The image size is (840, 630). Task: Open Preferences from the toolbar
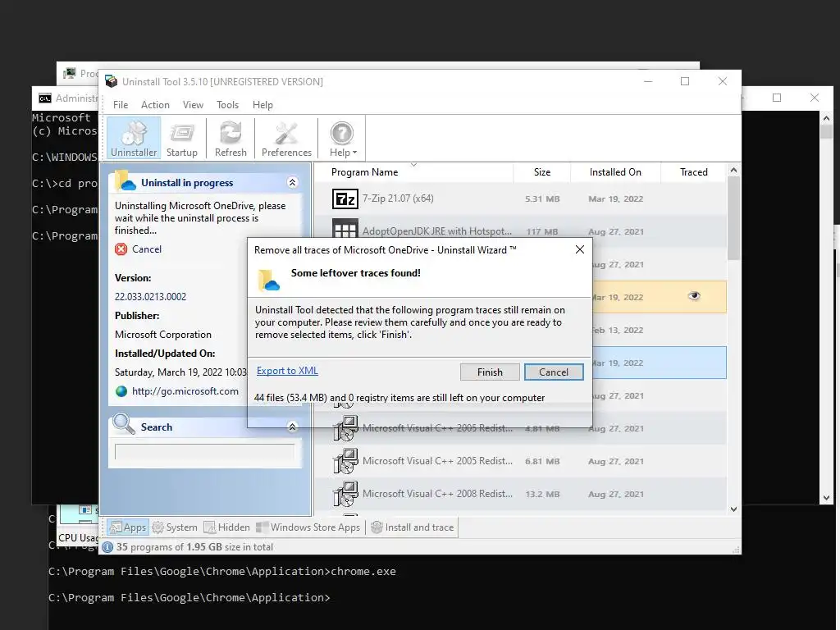click(286, 138)
